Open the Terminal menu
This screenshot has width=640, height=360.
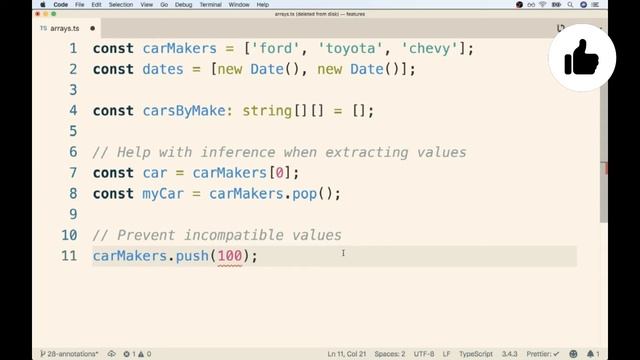click(x=210, y=5)
